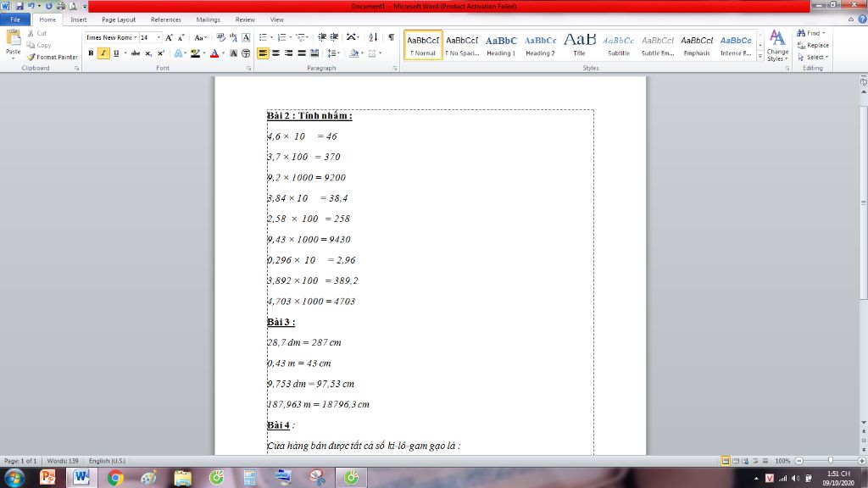Click the Select button in Editing
The width and height of the screenshot is (868, 488).
(813, 57)
